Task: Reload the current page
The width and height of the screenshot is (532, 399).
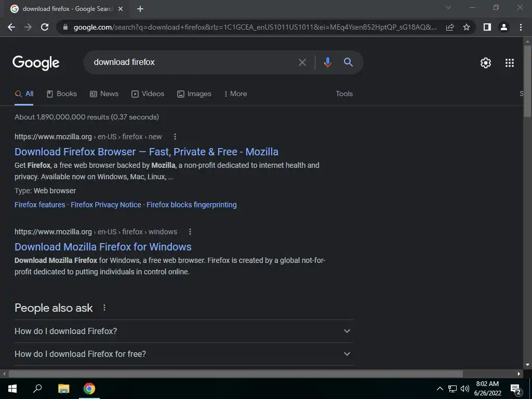Action: click(45, 27)
